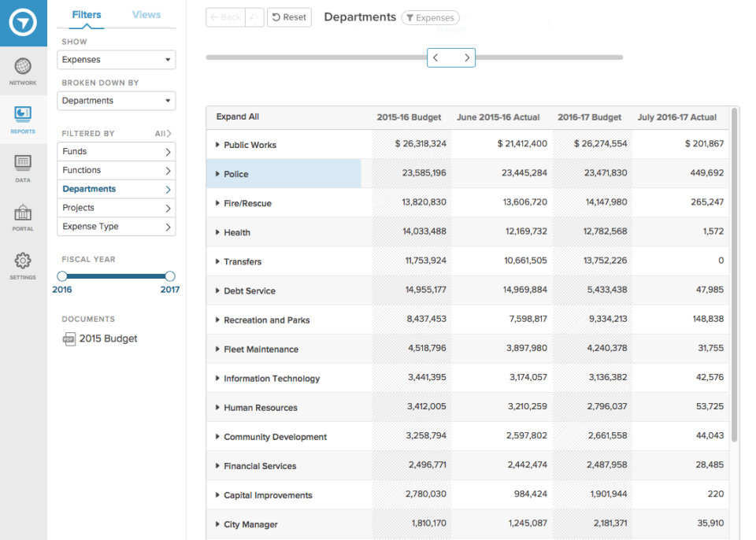Viewport: 756px width, 540px height.
Task: Click the right arrow on timeline slider
Action: [x=467, y=57]
